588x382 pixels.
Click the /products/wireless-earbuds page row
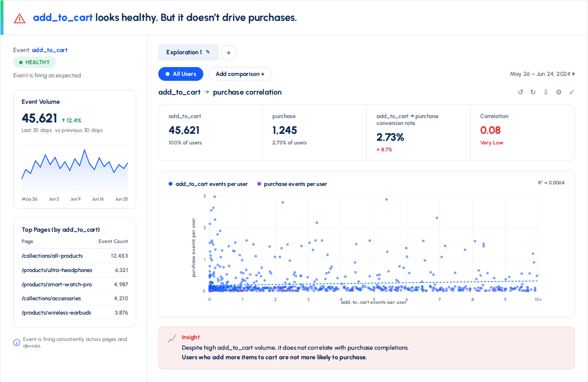click(x=75, y=313)
